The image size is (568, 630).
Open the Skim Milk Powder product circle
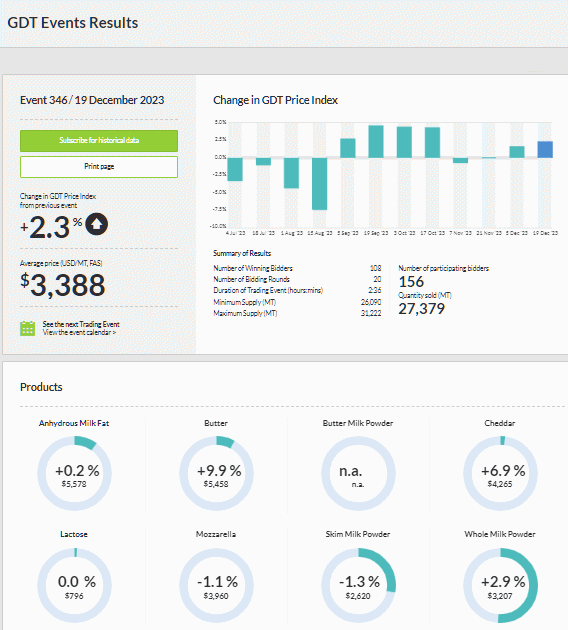pos(358,585)
